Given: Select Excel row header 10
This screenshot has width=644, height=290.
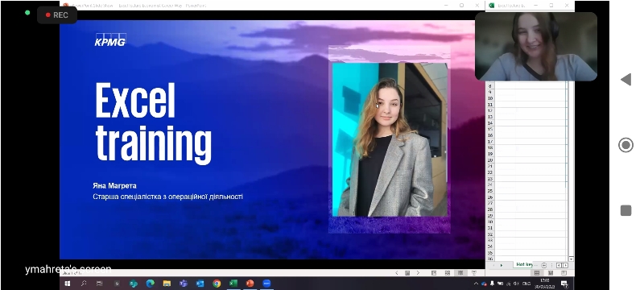Looking at the screenshot, I should (490, 98).
